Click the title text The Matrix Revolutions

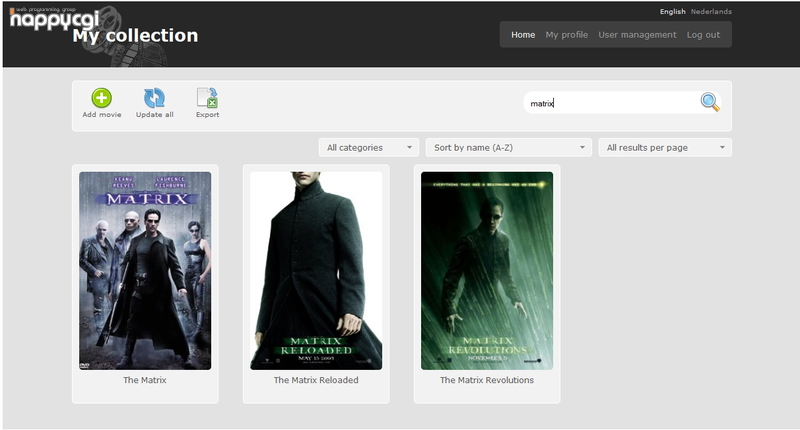click(487, 380)
